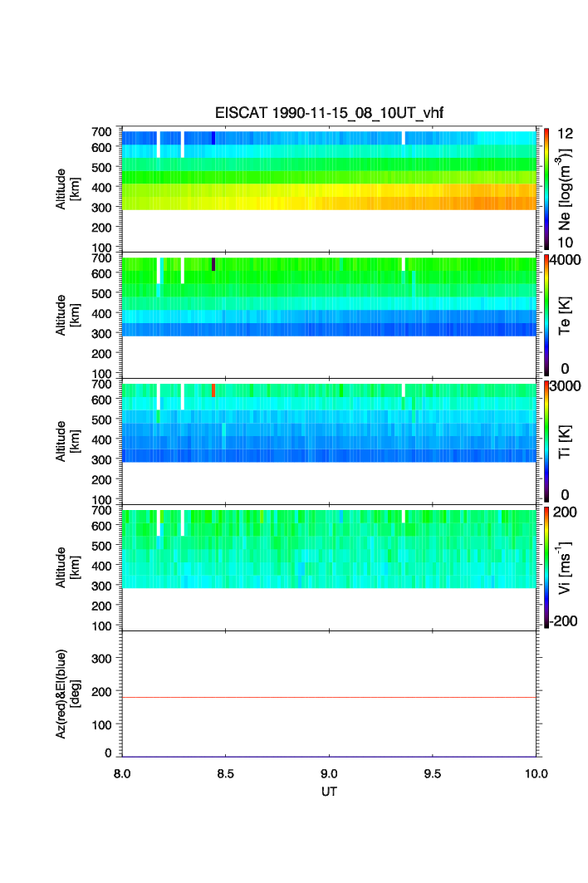Click the 0 minimum on Ti color bar
This screenshot has height=883, width=588.
pos(565,495)
